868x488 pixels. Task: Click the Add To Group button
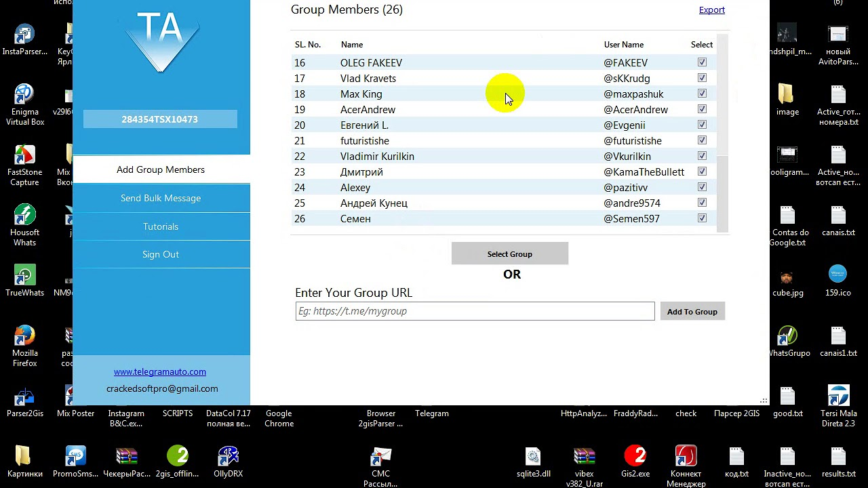pyautogui.click(x=692, y=312)
